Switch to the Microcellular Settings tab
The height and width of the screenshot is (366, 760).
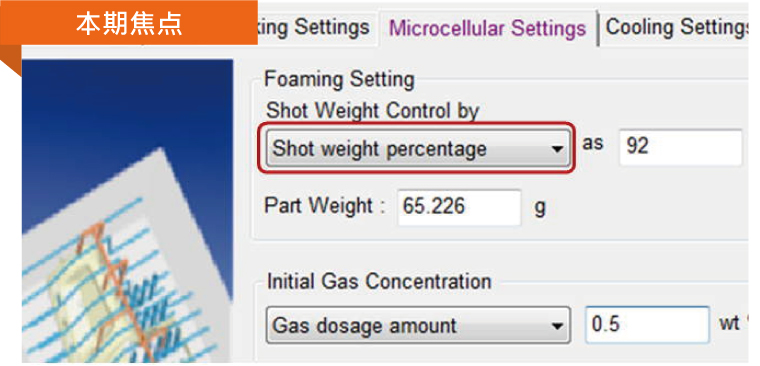click(x=488, y=29)
